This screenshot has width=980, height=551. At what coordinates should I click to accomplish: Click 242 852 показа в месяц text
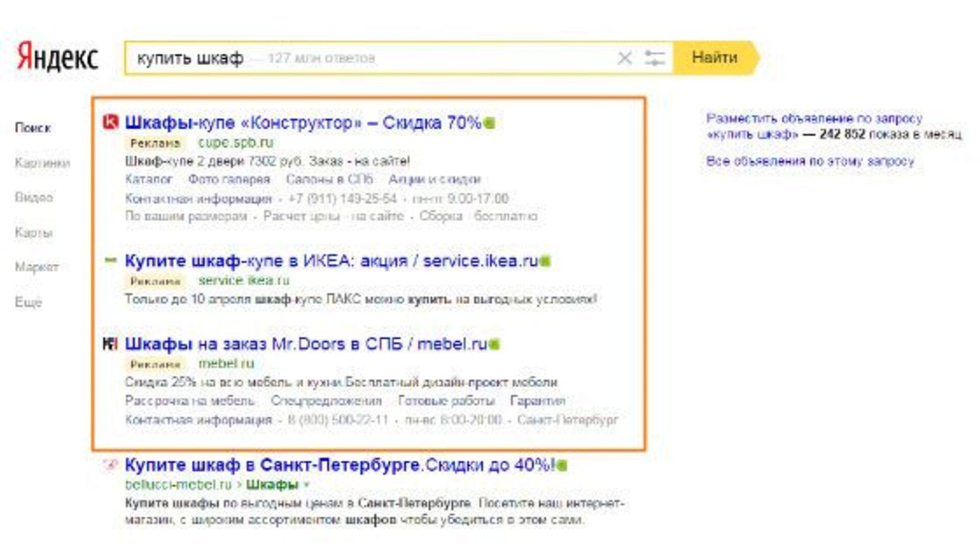coord(891,134)
